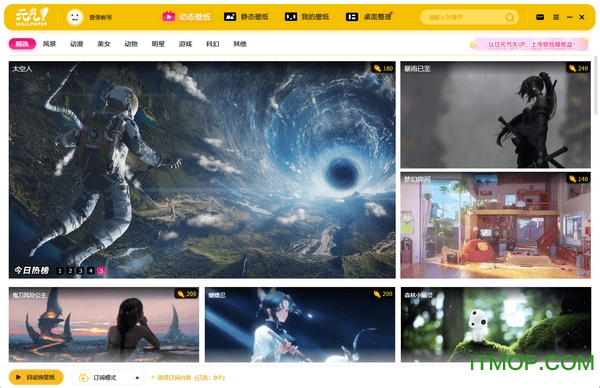Click the 180 coin badge on 太空人

(x=383, y=68)
